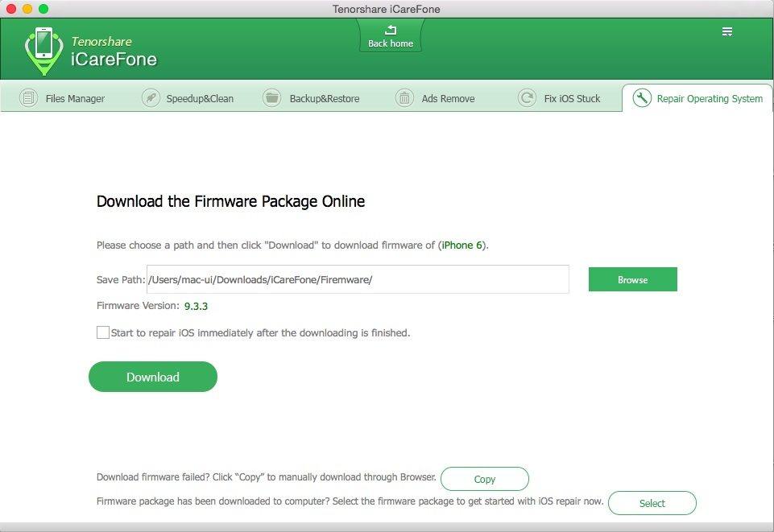Screen dimensions: 774x532
Task: Click the Download the Firmware Package Online heading
Action: pos(230,201)
